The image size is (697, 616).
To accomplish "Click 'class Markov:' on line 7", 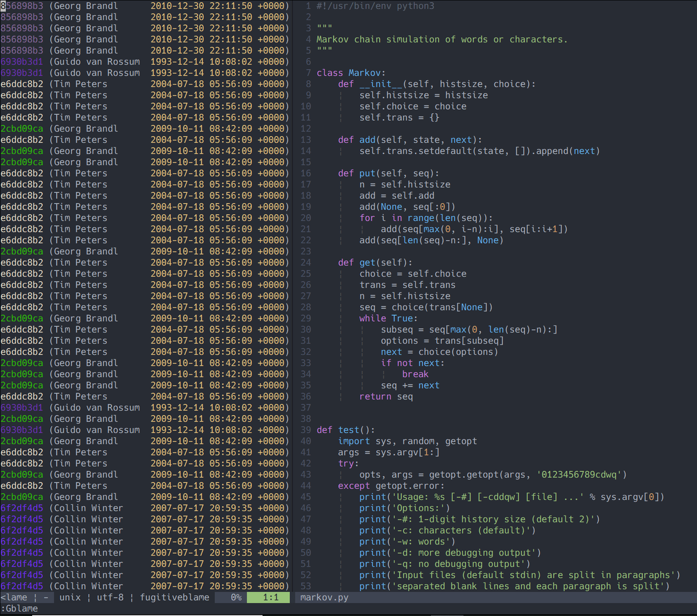I will pos(351,73).
